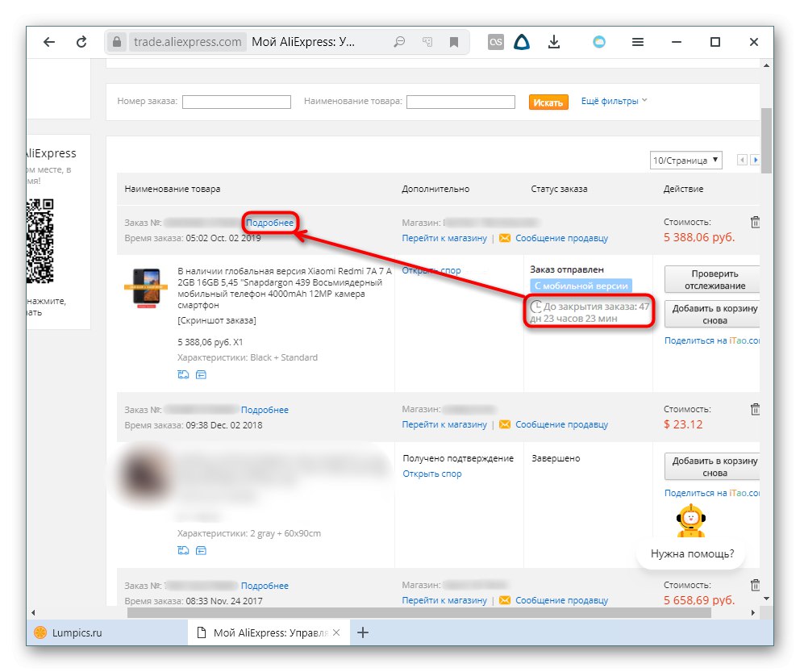The image size is (800, 672).
Task: Focus the Наименование товара input field
Action: point(460,102)
